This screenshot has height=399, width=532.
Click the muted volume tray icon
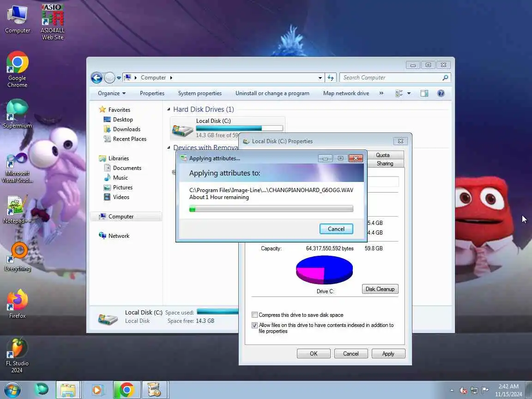click(463, 391)
